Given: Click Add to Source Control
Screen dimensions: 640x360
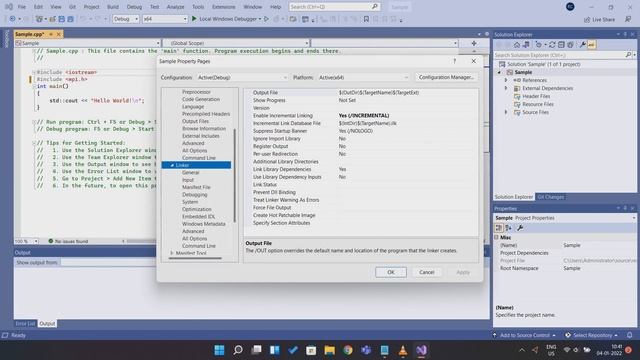Looking at the screenshot, I should click(x=524, y=336).
